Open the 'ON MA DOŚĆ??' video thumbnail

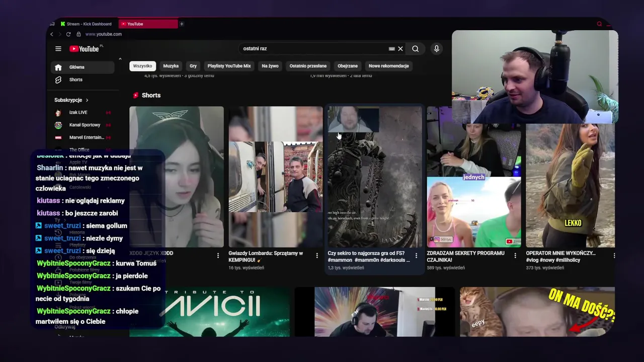point(537,312)
